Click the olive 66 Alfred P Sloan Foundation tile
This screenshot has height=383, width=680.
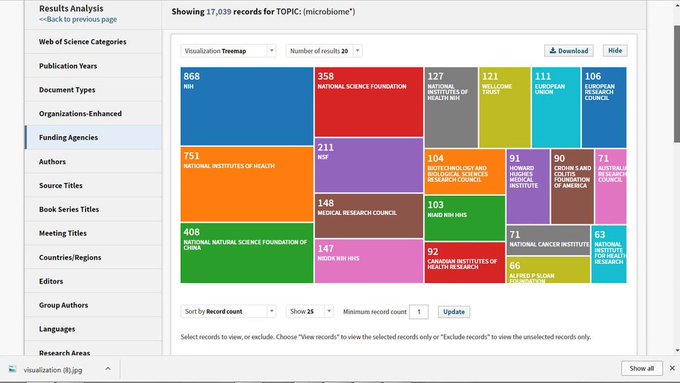tap(548, 270)
